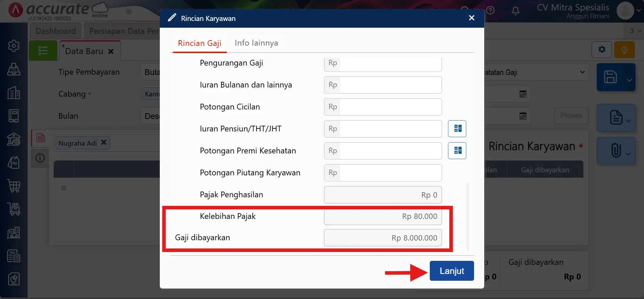Open Rp price tag module in sidebar
Screen dimensions: 644x299
(x=14, y=162)
